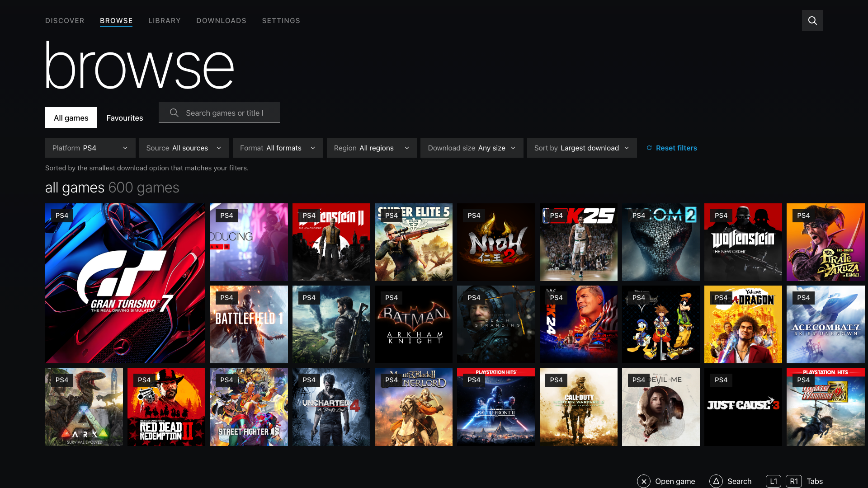
Task: Click the L1 shoulder button icon
Action: pos(774,481)
